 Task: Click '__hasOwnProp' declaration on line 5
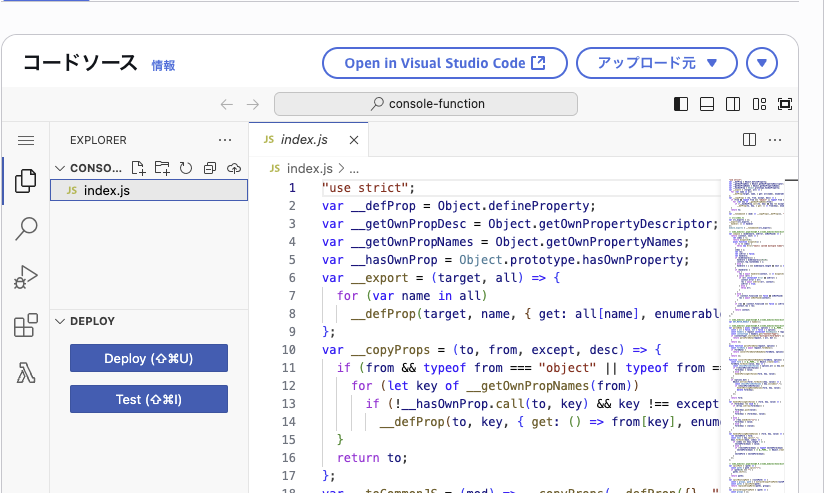(394, 260)
